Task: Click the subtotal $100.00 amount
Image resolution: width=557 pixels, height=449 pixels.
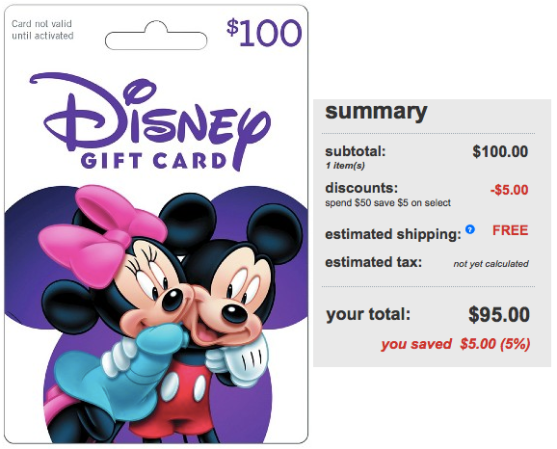Action: pos(500,152)
